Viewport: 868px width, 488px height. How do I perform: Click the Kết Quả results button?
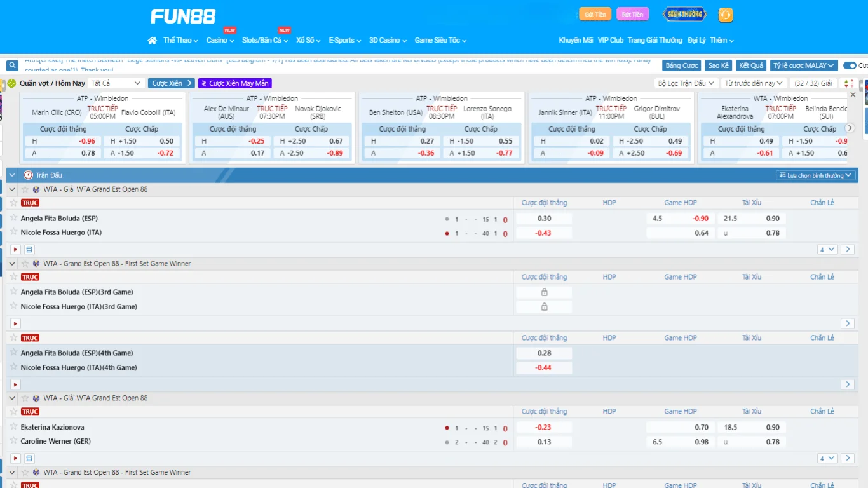751,65
